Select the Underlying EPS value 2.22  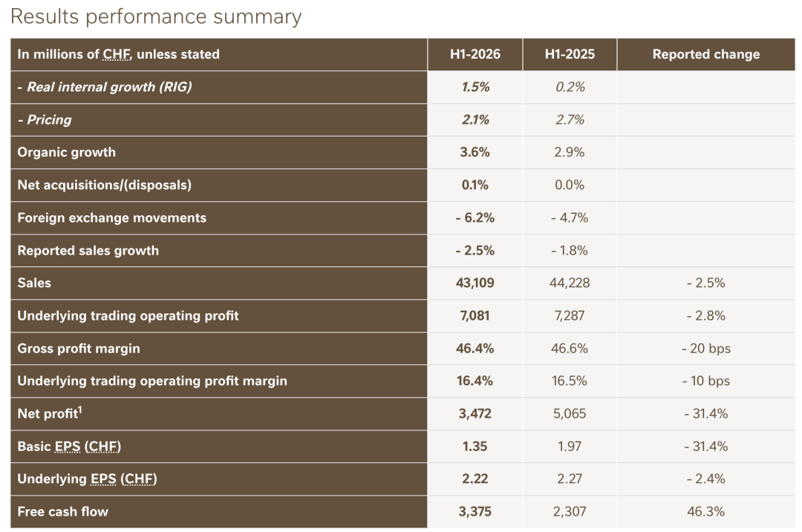475,479
